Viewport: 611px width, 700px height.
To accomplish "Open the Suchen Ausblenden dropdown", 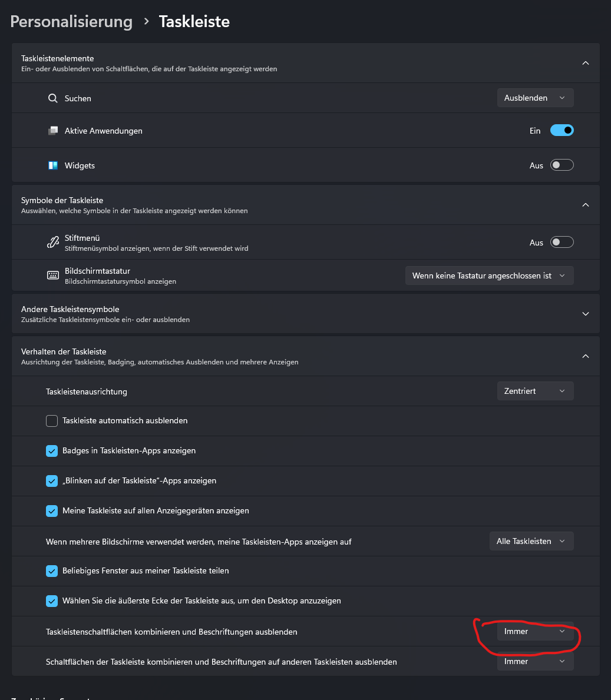I will [x=535, y=98].
